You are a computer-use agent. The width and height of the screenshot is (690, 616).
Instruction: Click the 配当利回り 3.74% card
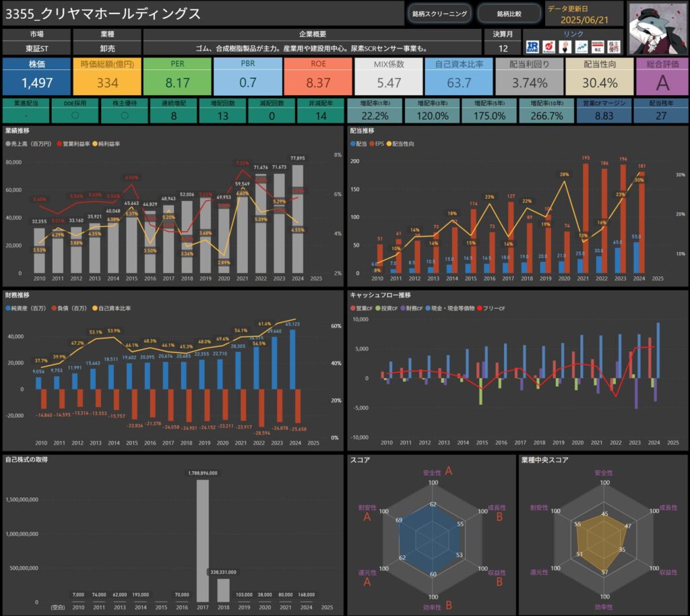pos(530,76)
